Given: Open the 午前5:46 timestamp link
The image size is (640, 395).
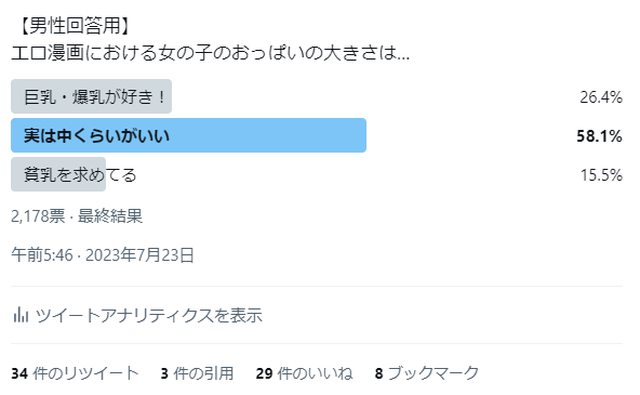Looking at the screenshot, I should (42, 255).
